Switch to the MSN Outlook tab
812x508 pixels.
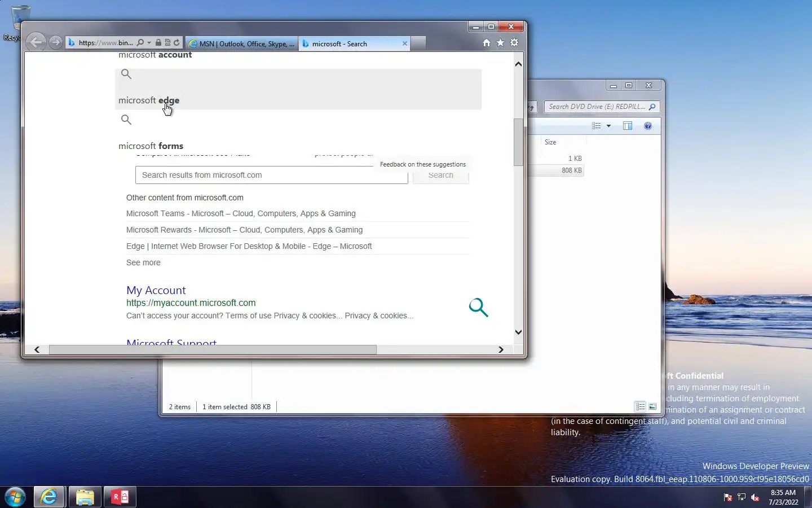[x=241, y=43]
